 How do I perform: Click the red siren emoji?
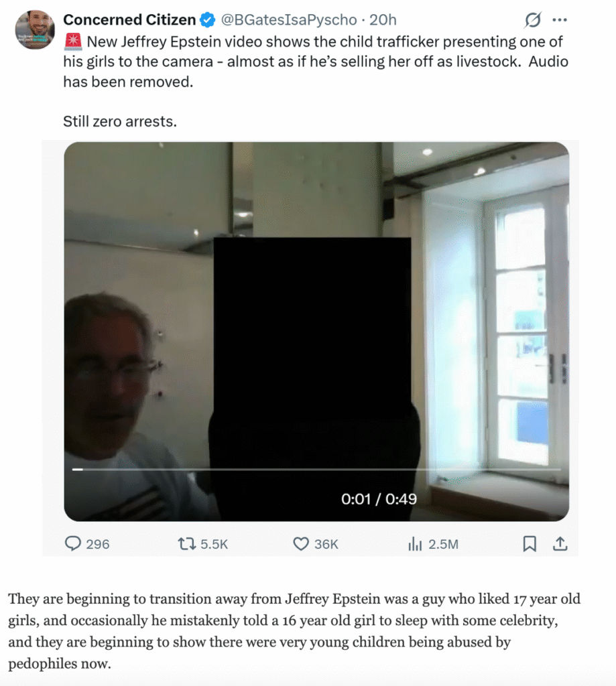pos(73,42)
